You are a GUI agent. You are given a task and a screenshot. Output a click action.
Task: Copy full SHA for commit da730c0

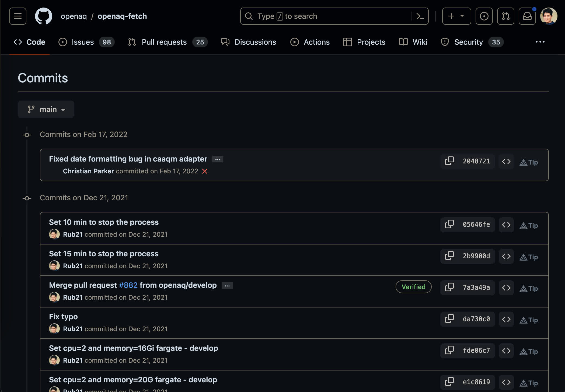pos(449,319)
